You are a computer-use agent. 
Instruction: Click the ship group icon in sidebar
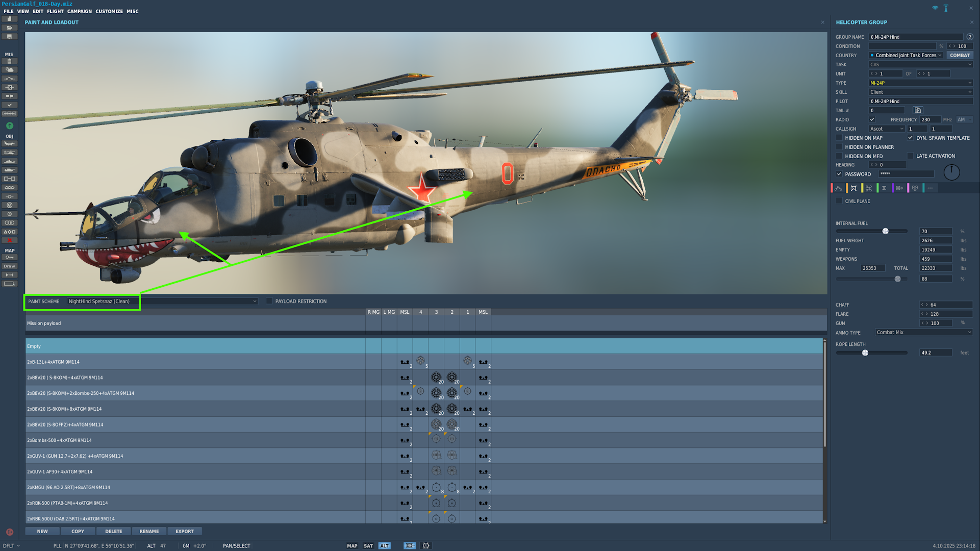pos(9,161)
